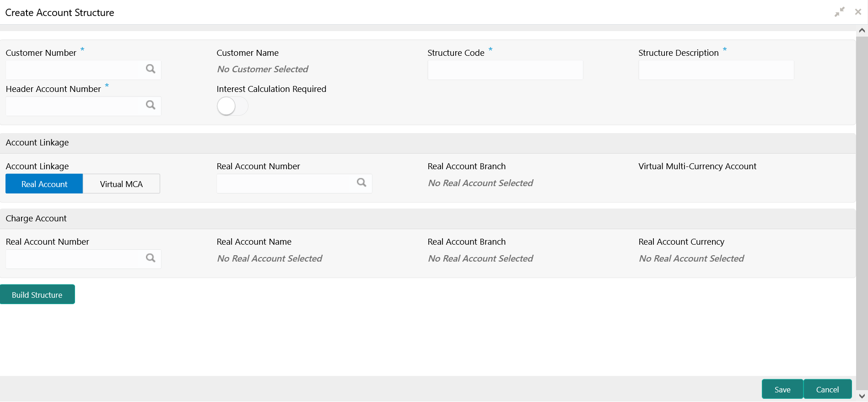Click the vertical scrollbar track
Screen dimensions: 868x402
pyautogui.click(x=862, y=210)
